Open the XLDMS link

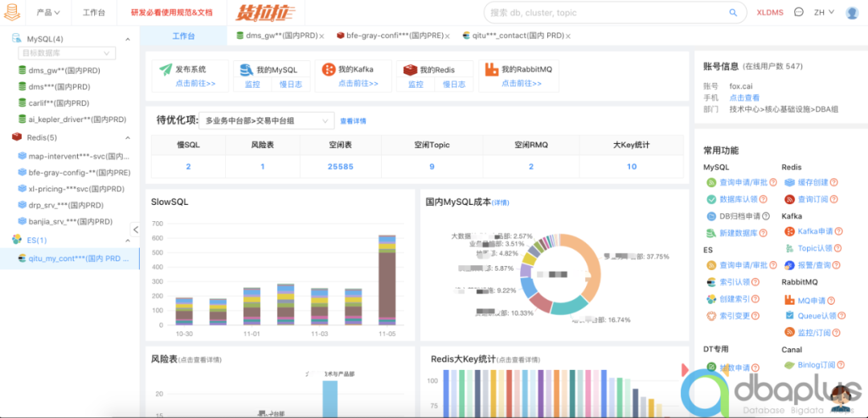click(770, 12)
